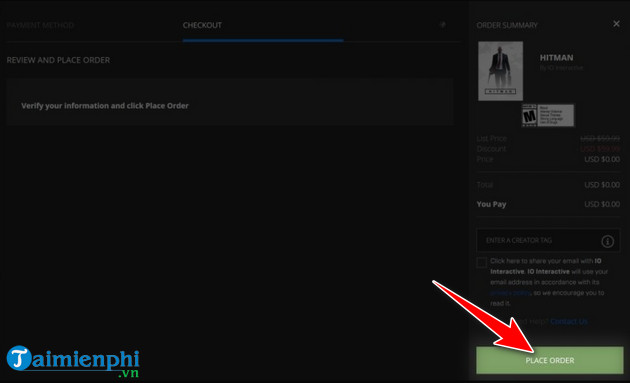Select the 'Review and Place Order' heading
This screenshot has width=630, height=383.
pyautogui.click(x=58, y=60)
